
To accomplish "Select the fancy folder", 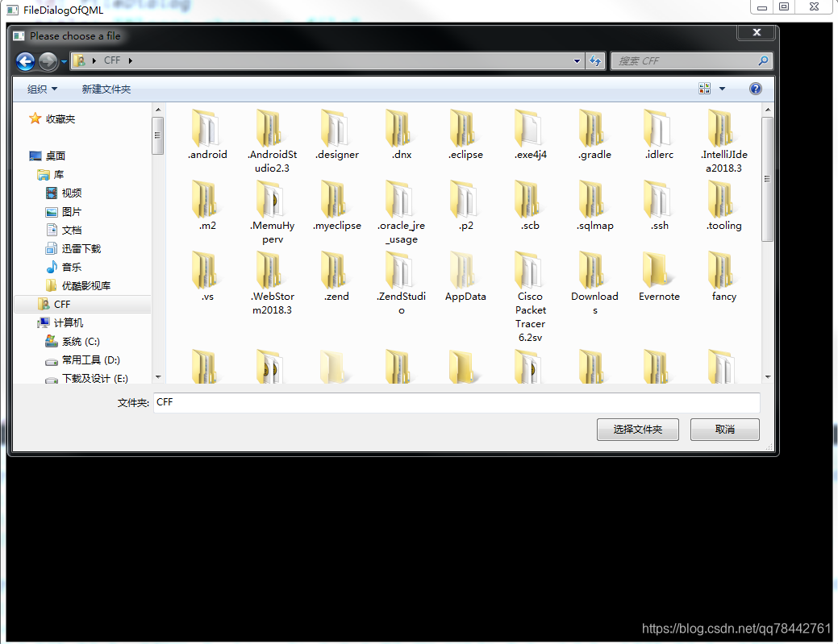I will tap(723, 277).
